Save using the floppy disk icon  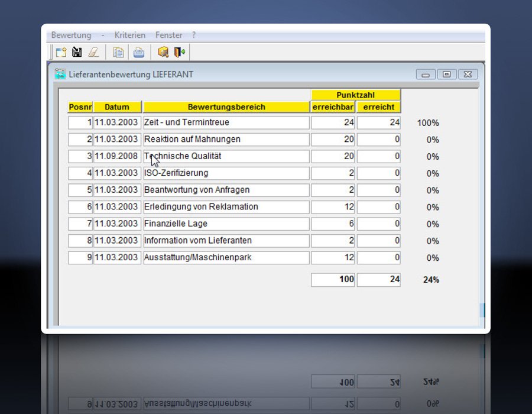point(77,52)
